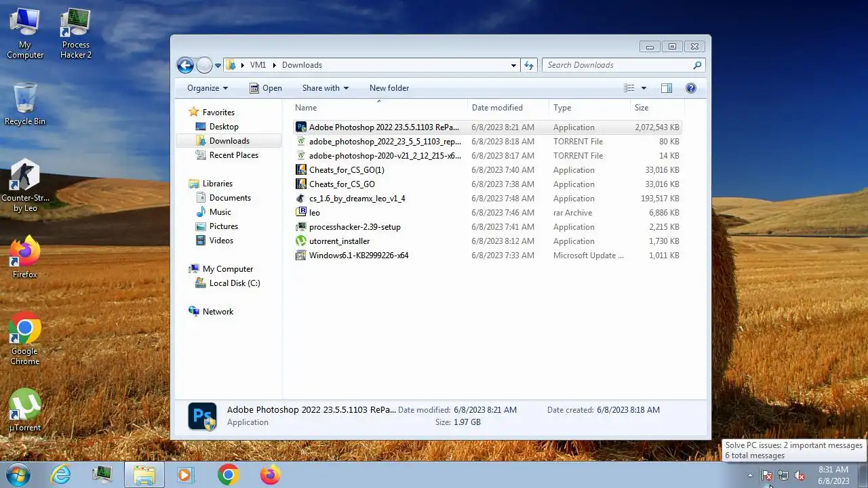Image resolution: width=868 pixels, height=488 pixels.
Task: Select Counter-Strike by Leo desktop shortcut
Action: [25, 186]
